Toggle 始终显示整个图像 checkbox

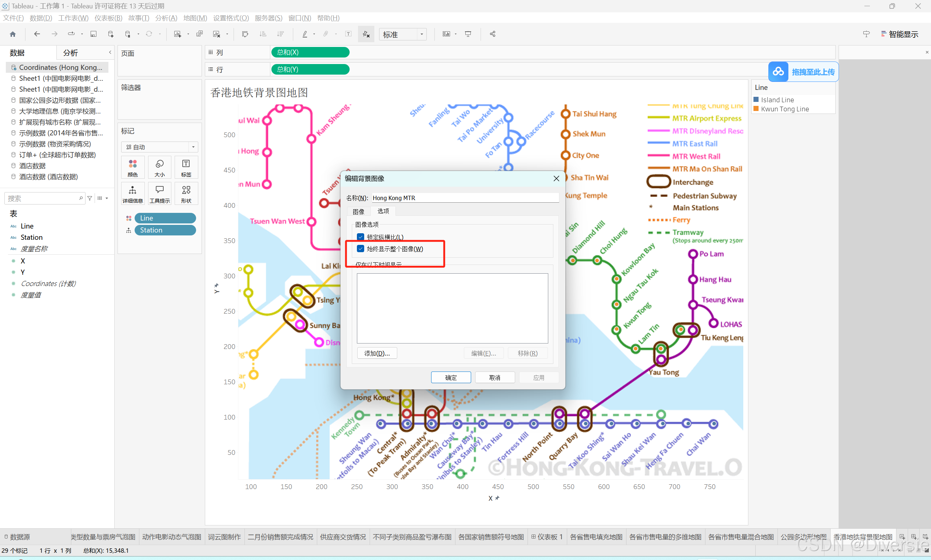(361, 249)
